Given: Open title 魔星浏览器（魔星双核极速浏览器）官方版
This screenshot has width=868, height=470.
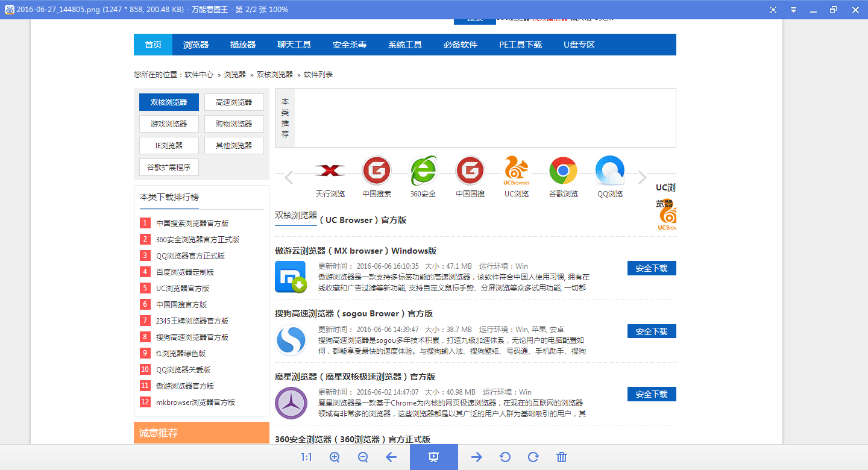Looking at the screenshot, I should 355,377.
